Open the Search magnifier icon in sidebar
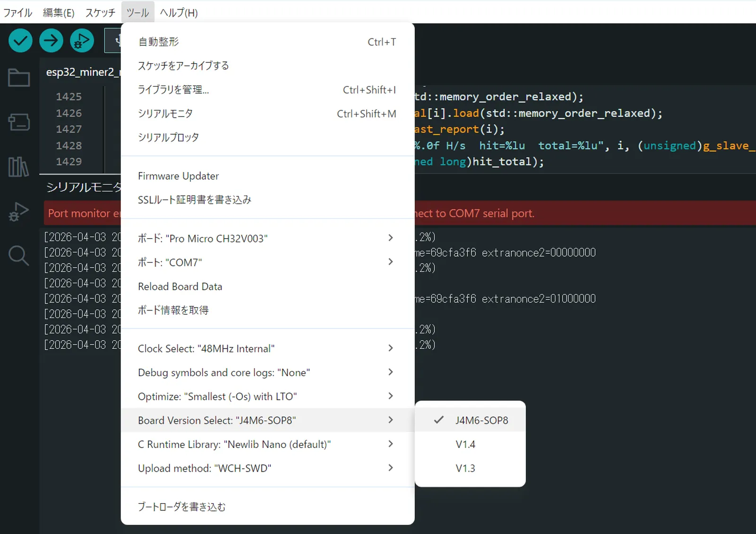Viewport: 756px width, 534px height. pyautogui.click(x=19, y=256)
